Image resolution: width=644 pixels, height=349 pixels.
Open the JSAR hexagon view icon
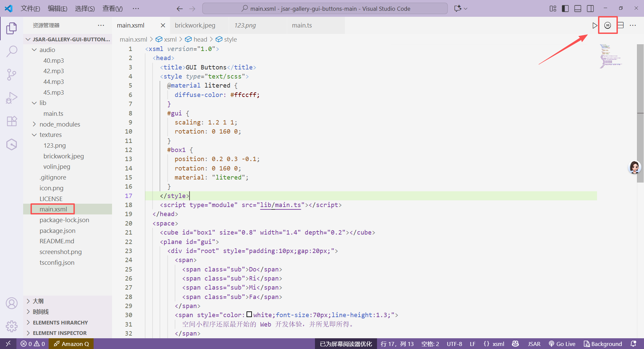(11, 145)
